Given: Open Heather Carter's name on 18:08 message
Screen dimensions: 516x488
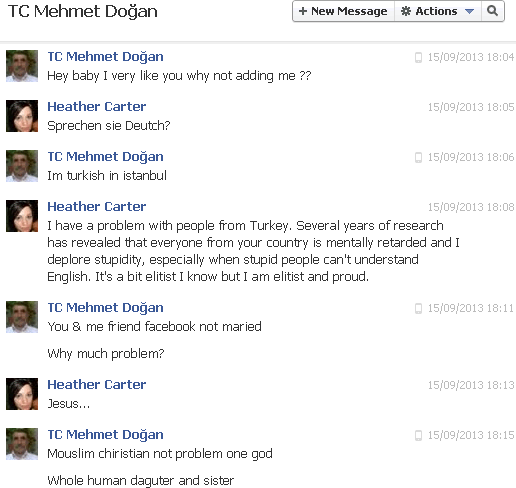Looking at the screenshot, I should pyautogui.click(x=97, y=207).
